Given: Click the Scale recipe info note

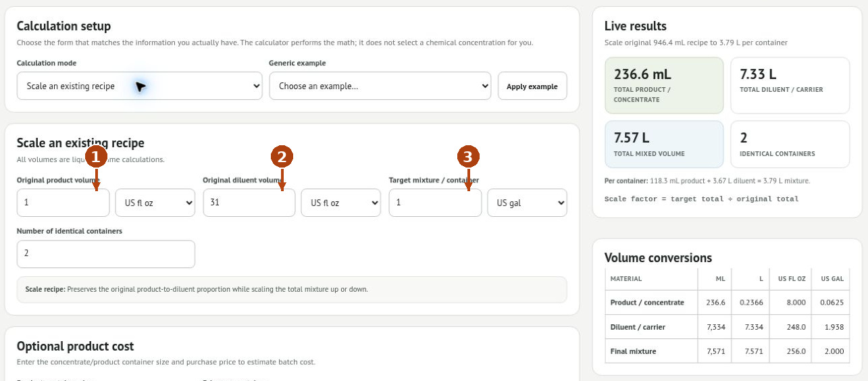Looking at the screenshot, I should click(x=292, y=289).
